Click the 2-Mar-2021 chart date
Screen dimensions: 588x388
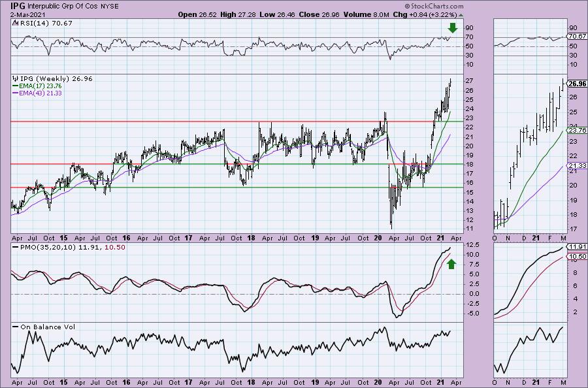[29, 15]
